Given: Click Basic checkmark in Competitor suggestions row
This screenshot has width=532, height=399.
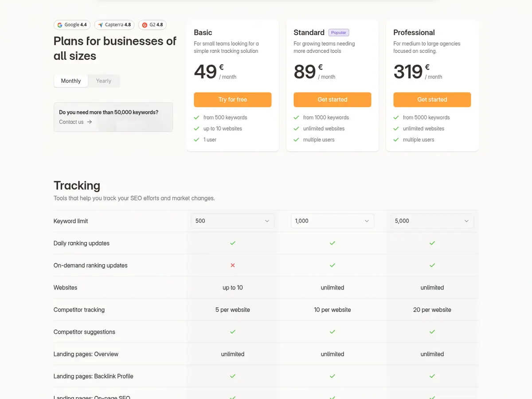Looking at the screenshot, I should click(233, 332).
